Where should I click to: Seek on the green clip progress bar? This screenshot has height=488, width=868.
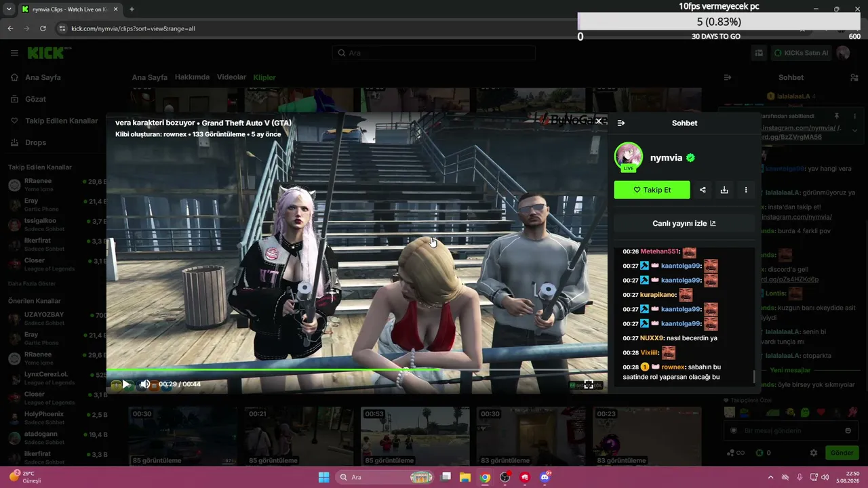click(357, 370)
